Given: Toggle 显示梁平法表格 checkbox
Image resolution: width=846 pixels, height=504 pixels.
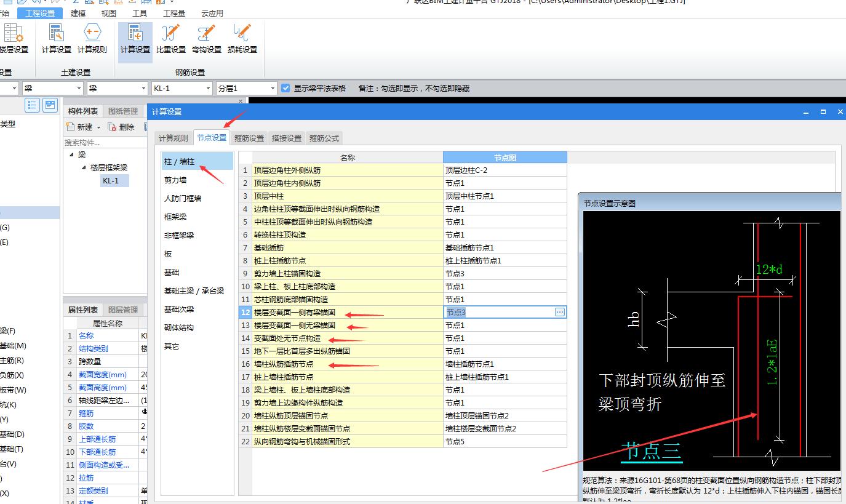Looking at the screenshot, I should (285, 88).
